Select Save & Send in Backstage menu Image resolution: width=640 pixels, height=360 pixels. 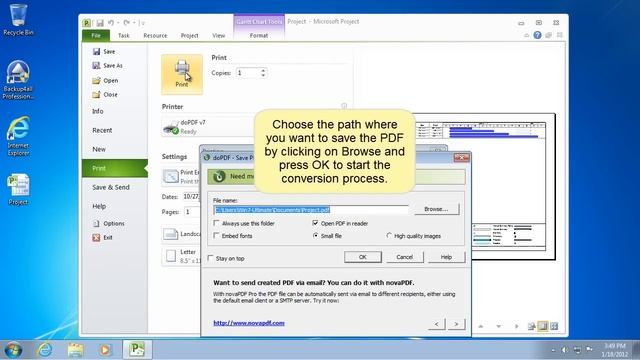click(111, 187)
